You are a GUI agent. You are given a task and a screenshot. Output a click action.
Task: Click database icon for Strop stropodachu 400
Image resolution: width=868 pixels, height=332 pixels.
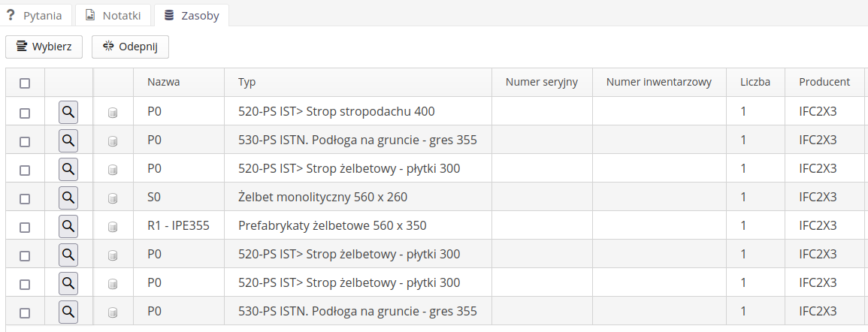(113, 113)
